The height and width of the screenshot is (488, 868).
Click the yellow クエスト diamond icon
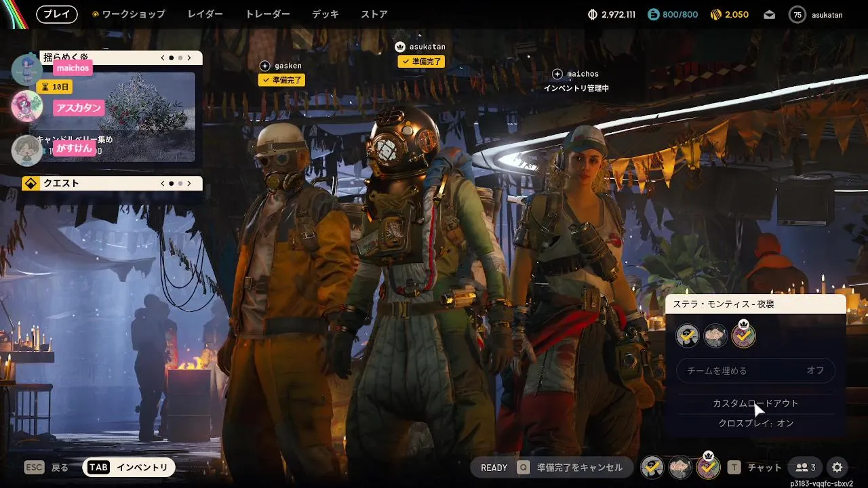(x=31, y=184)
